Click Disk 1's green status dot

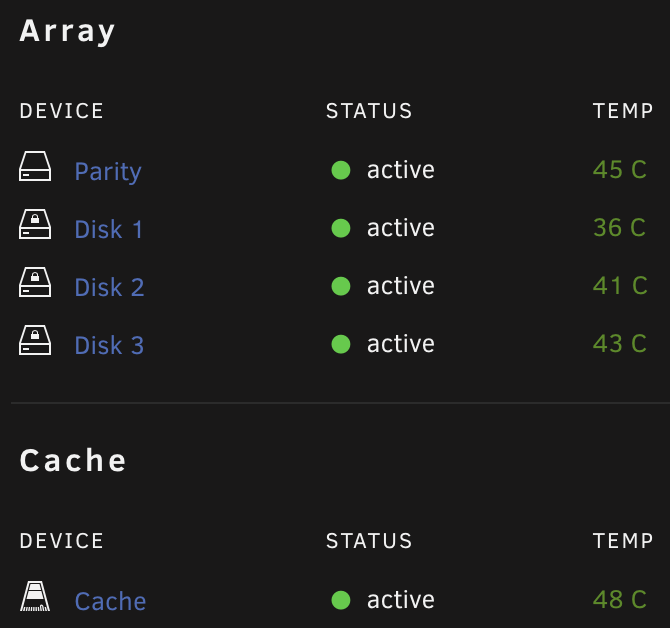[341, 228]
